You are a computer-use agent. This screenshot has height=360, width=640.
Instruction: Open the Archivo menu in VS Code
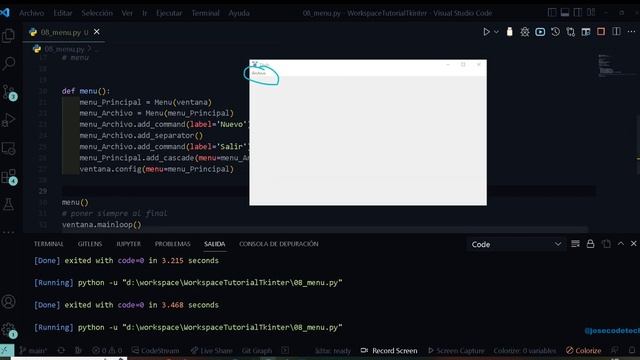click(31, 13)
